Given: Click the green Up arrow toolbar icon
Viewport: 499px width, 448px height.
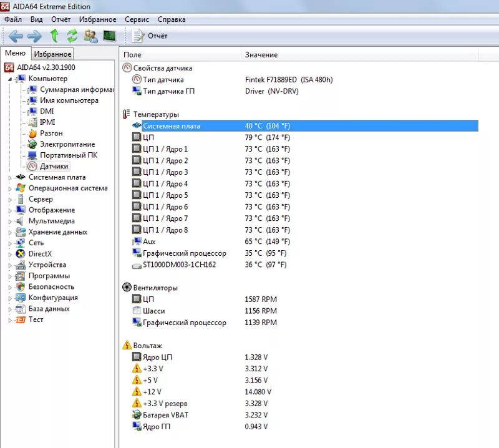Looking at the screenshot, I should pos(54,36).
